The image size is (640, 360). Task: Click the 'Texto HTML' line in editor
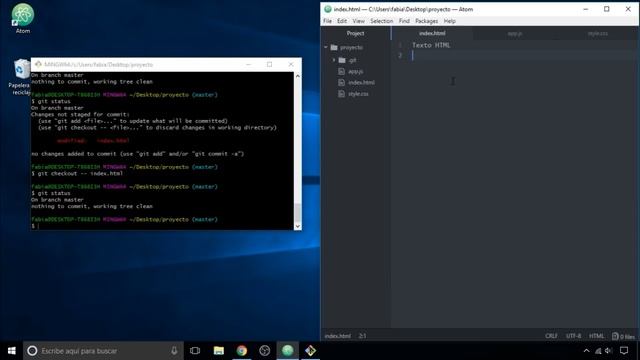(x=431, y=45)
